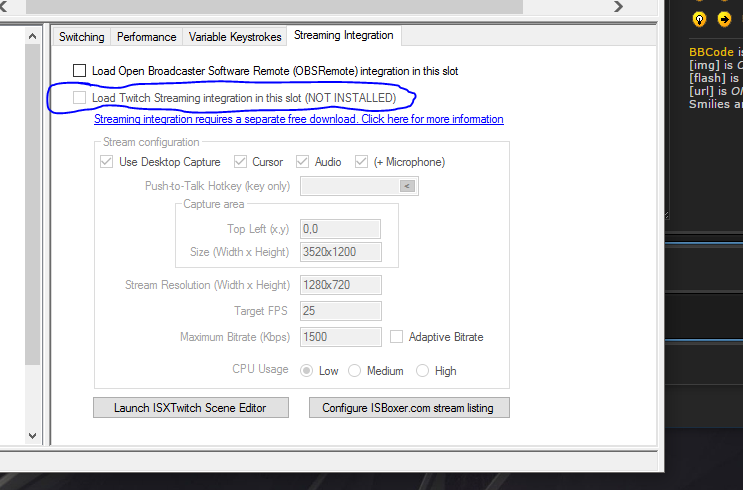The image size is (743, 490).
Task: Configure ISBoxer.com stream listing
Action: click(409, 408)
